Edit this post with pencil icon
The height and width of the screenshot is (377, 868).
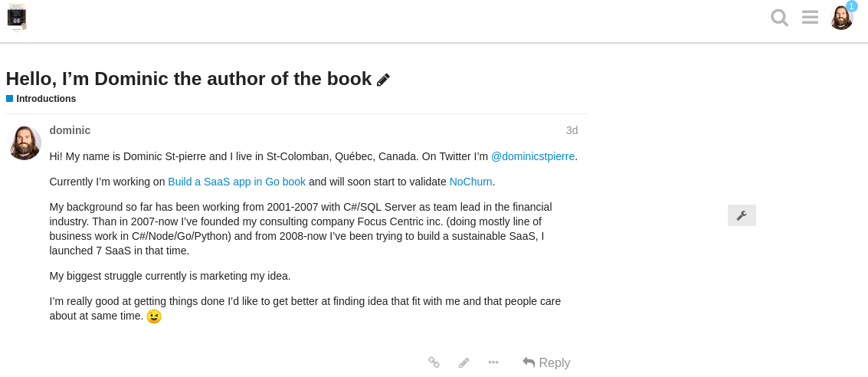pyautogui.click(x=463, y=362)
